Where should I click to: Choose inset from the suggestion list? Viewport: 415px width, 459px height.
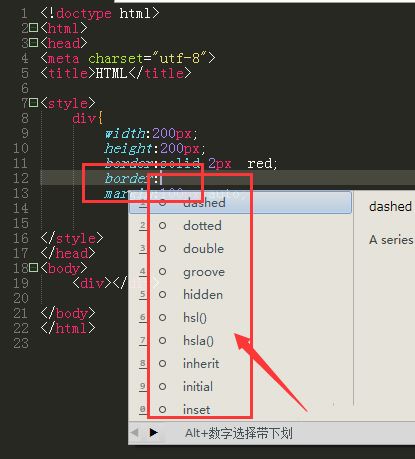[x=240, y=409]
